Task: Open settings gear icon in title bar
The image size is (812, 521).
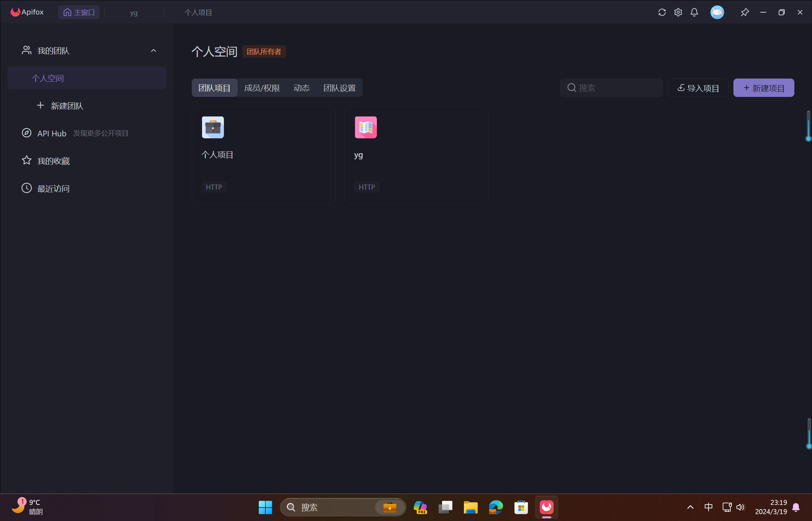Action: click(678, 12)
